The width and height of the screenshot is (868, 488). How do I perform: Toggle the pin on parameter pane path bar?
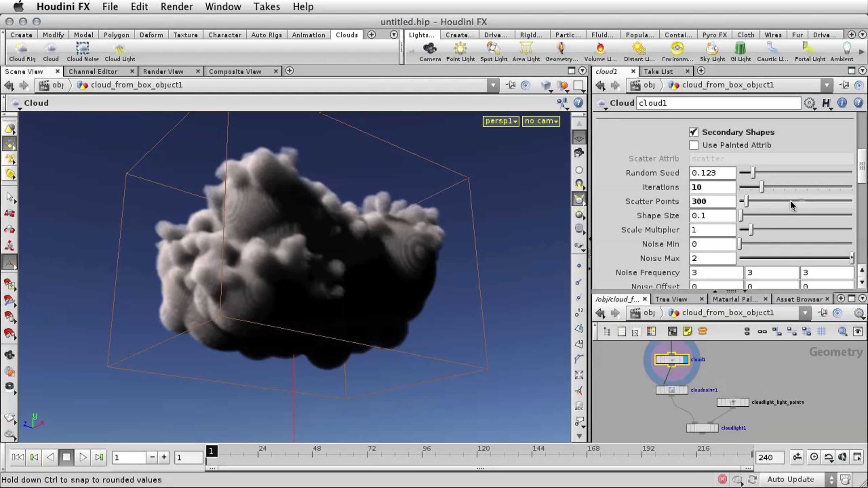(844, 85)
